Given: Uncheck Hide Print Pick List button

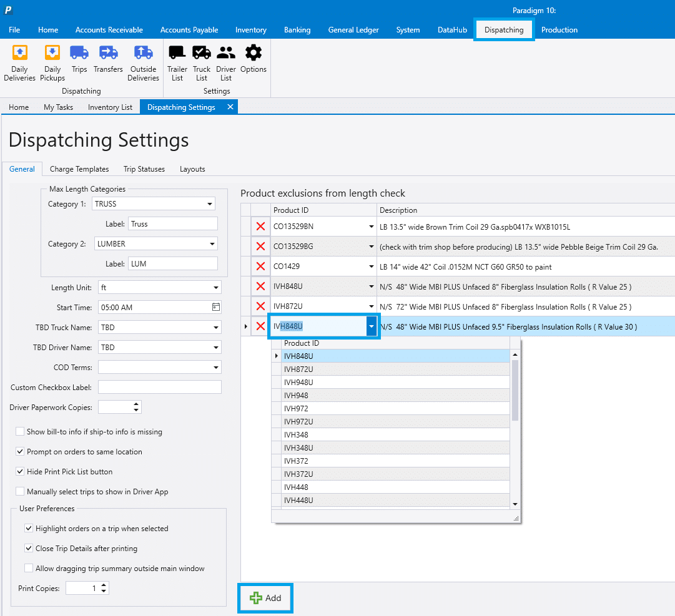Looking at the screenshot, I should pyautogui.click(x=19, y=471).
